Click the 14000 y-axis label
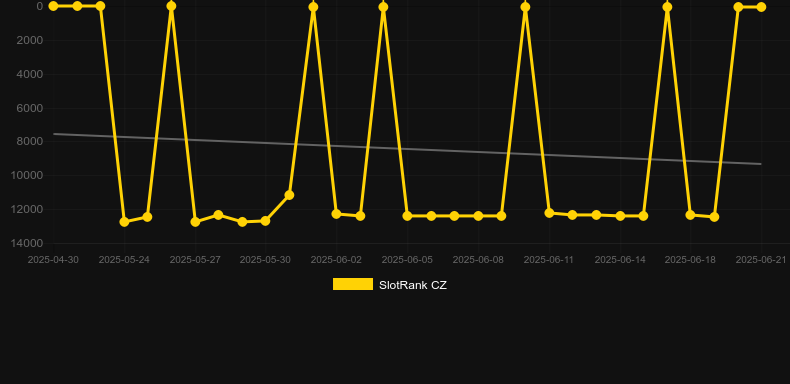 (x=30, y=243)
